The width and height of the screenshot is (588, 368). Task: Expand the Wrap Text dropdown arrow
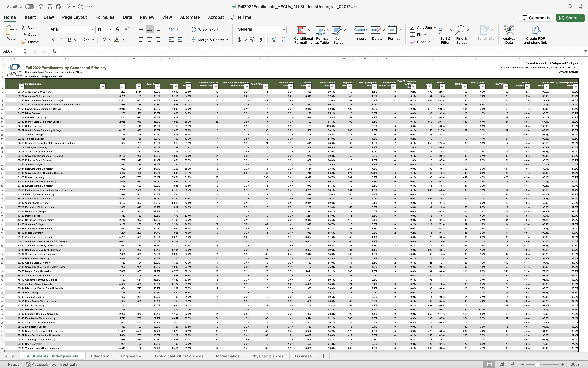217,29
